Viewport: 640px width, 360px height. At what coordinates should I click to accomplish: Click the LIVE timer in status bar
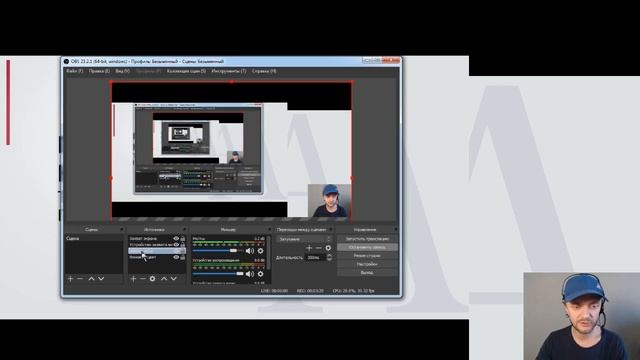[274, 291]
